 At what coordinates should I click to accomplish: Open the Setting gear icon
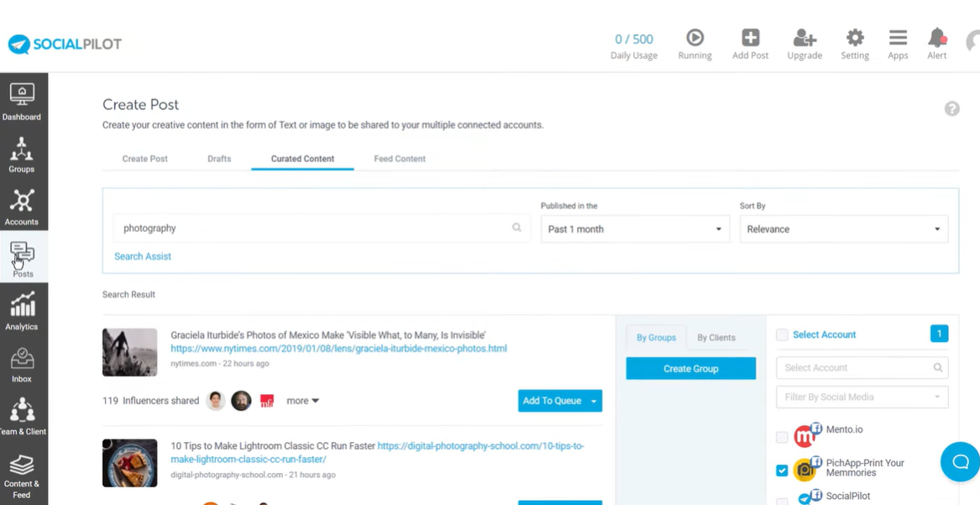click(855, 38)
